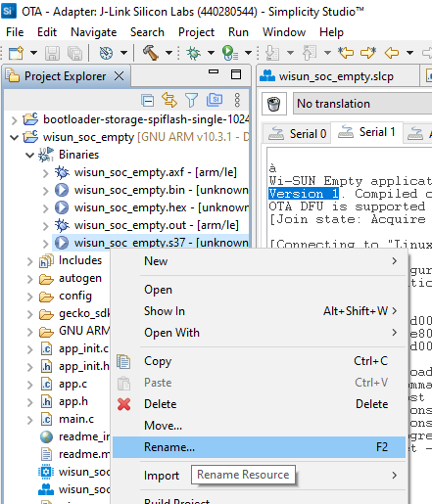The width and height of the screenshot is (432, 504).
Task: Click the compass tool icon in toolbar
Action: (106, 53)
